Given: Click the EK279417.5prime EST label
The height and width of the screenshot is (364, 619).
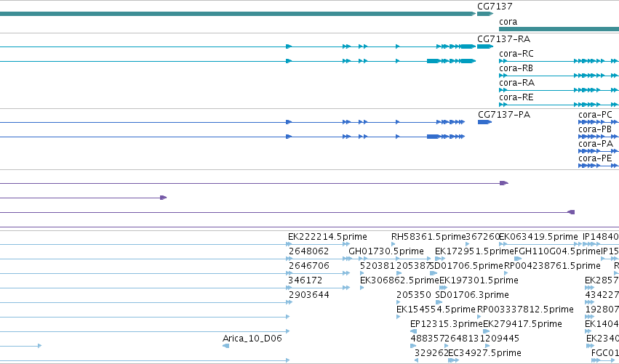Looking at the screenshot, I should pos(522,324).
